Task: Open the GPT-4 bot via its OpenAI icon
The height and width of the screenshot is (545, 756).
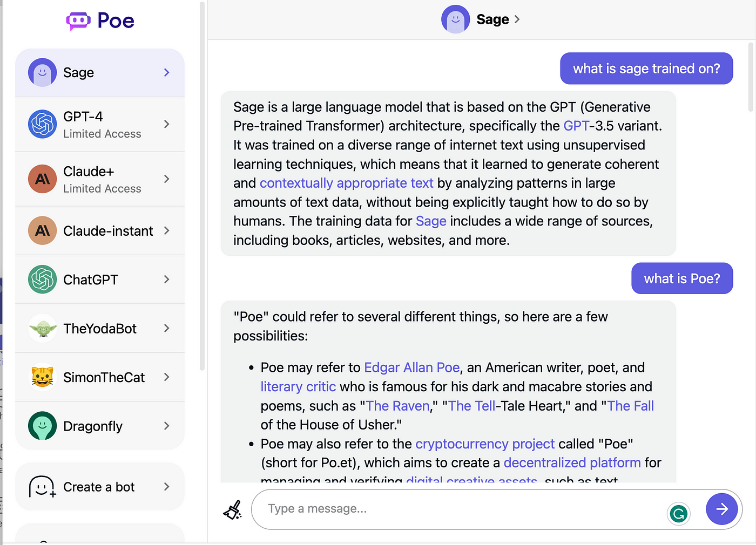Action: [x=42, y=124]
